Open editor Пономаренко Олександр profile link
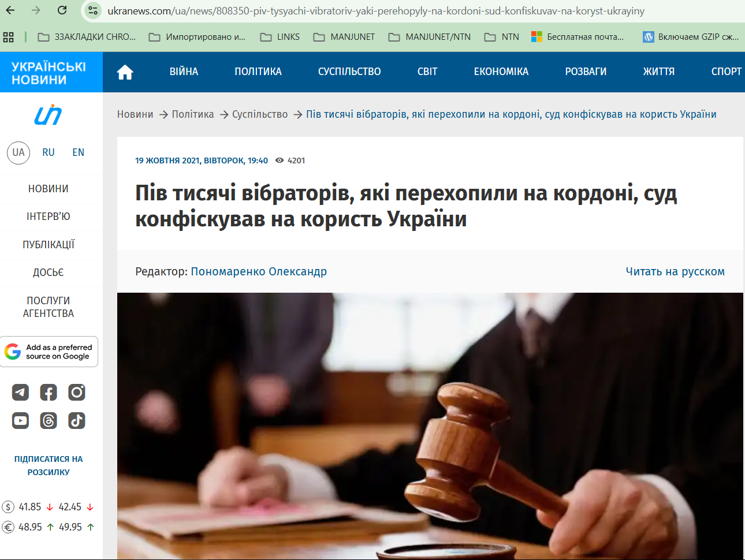Viewport: 745px width, 560px height. click(259, 271)
